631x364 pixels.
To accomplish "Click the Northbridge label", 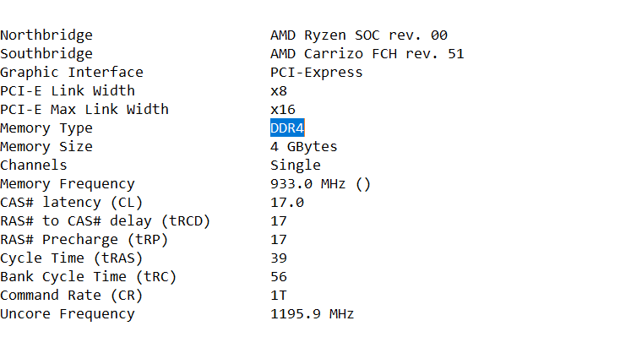I will point(46,35).
